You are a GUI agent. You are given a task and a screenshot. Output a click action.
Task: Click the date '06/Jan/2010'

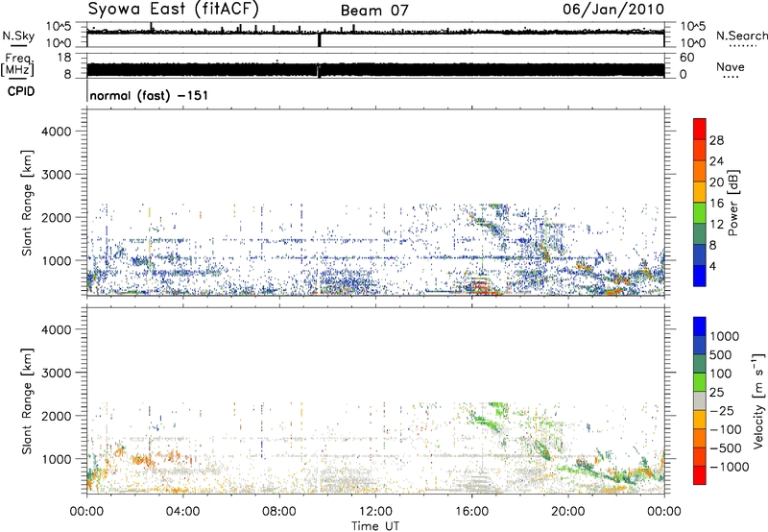point(613,10)
